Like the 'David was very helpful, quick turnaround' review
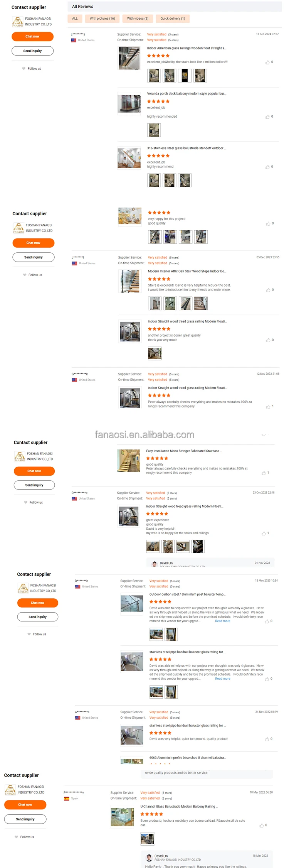 pyautogui.click(x=267, y=739)
